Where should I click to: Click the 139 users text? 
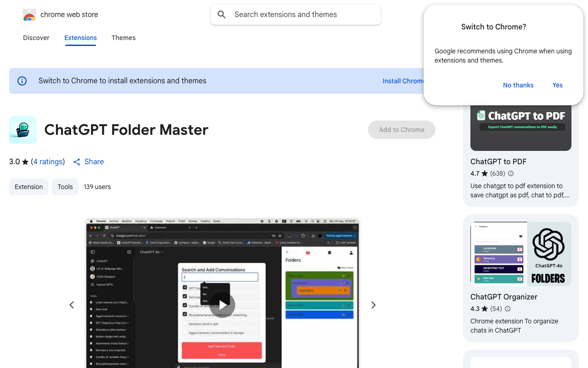click(97, 187)
